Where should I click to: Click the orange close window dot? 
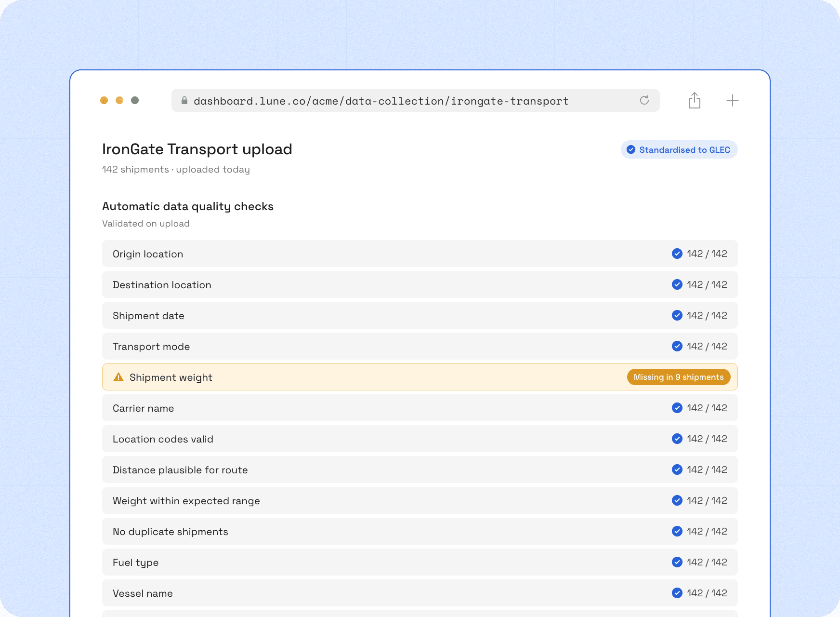[104, 100]
